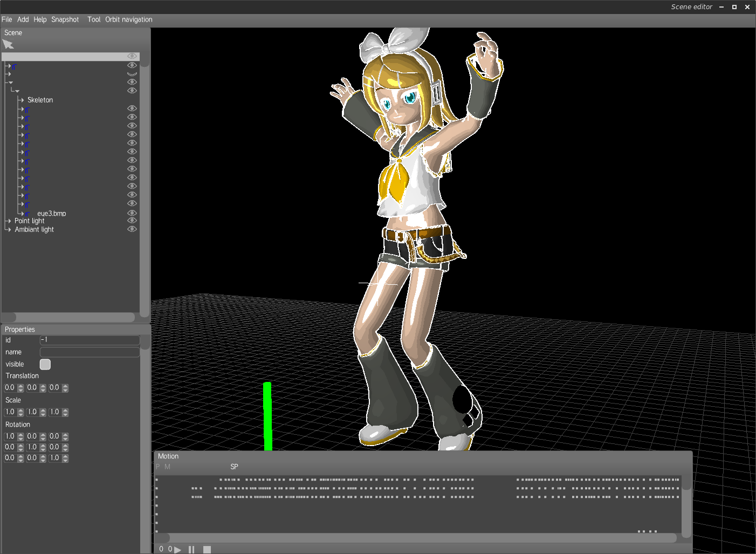Select the Point light tree item
This screenshot has height=554, width=756.
pos(30,221)
